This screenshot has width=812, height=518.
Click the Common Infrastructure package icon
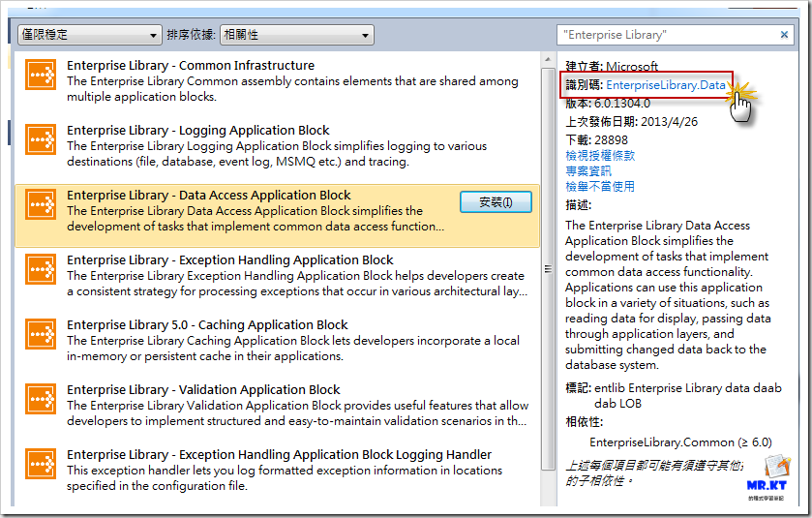point(41,76)
